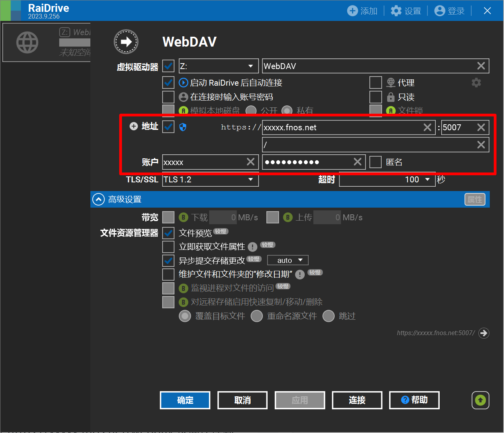
Task: Open the auto dropdown for async commit
Action: [288, 260]
